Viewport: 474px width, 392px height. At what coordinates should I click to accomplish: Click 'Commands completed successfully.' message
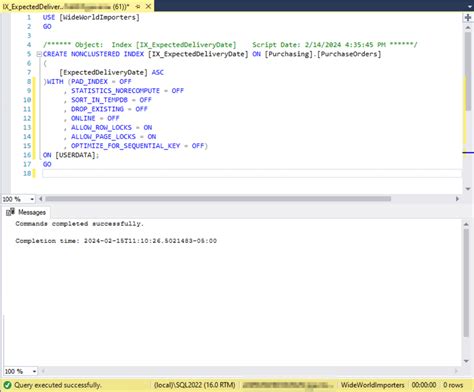[79, 224]
